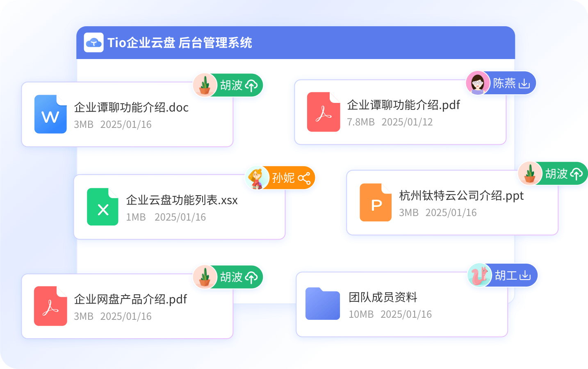Screen dimensions: 588x369
Task: Click plant avatar on badge above 杭州钛特云公司介绍.ppt
Action: pyautogui.click(x=530, y=173)
